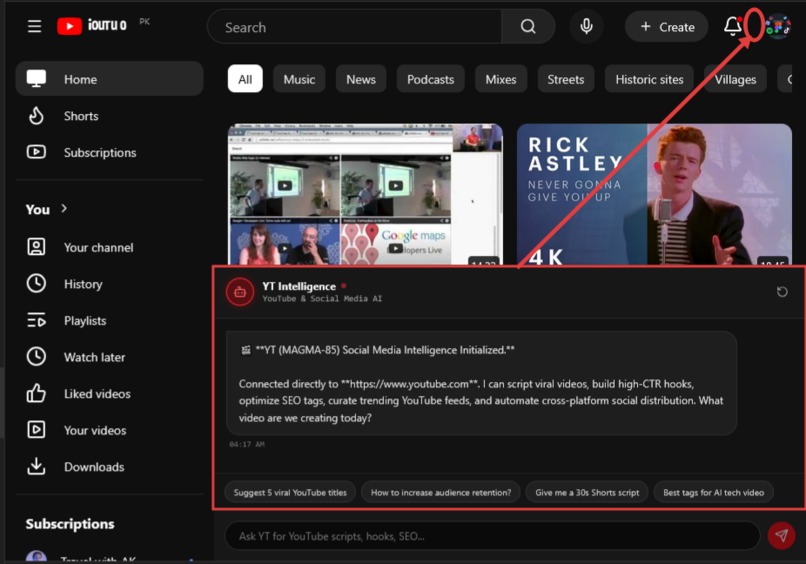Open Your videos label in sidebar
The image size is (806, 564).
95,430
